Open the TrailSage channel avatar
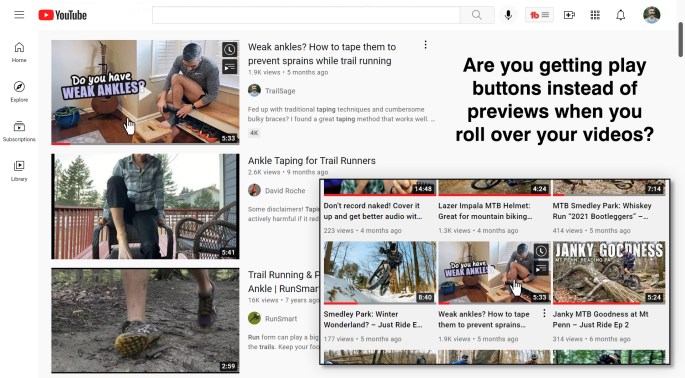This screenshot has height=378, width=685. (254, 90)
